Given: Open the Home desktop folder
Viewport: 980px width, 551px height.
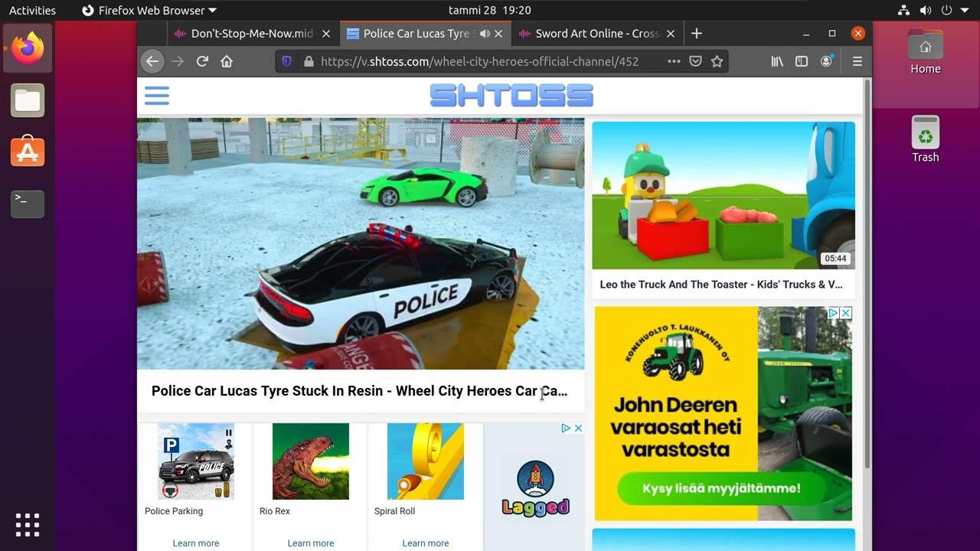Looking at the screenshot, I should point(926,52).
